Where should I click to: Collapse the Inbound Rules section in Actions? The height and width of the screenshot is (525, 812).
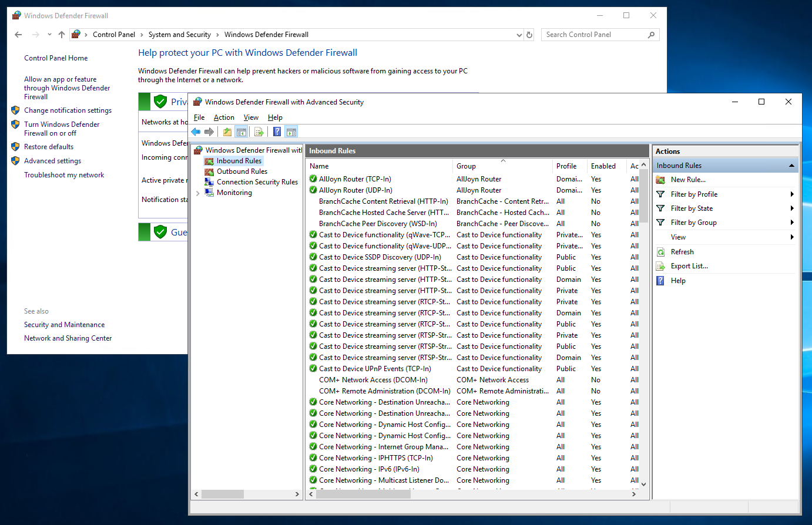tap(791, 166)
